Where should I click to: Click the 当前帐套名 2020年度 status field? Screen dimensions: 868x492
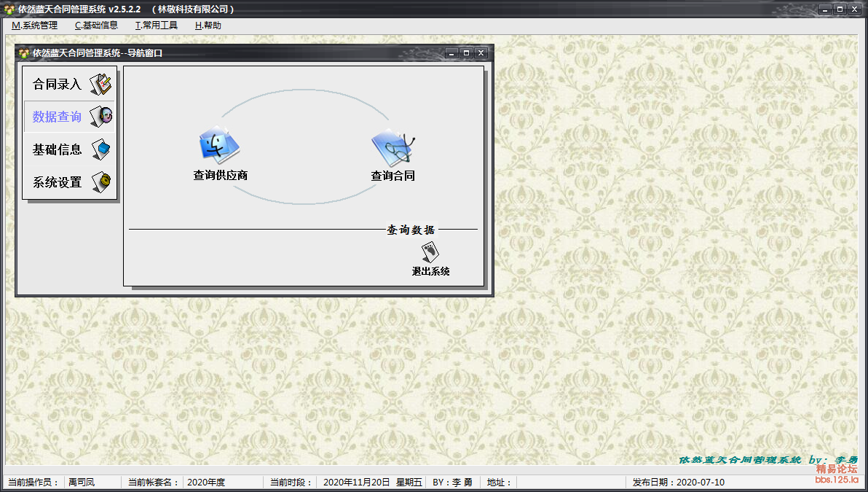[221, 483]
